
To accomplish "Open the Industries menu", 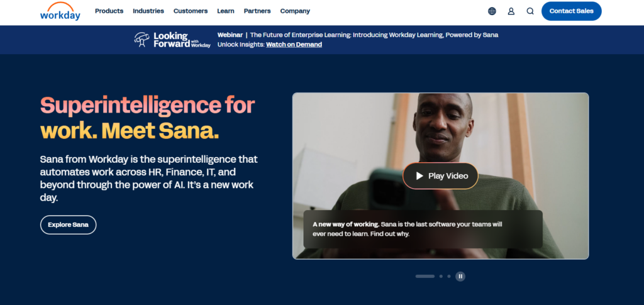I will tap(148, 11).
